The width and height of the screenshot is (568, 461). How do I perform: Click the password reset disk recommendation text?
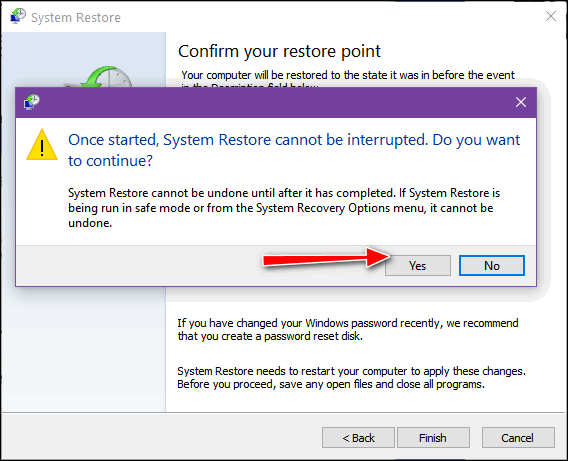347,330
